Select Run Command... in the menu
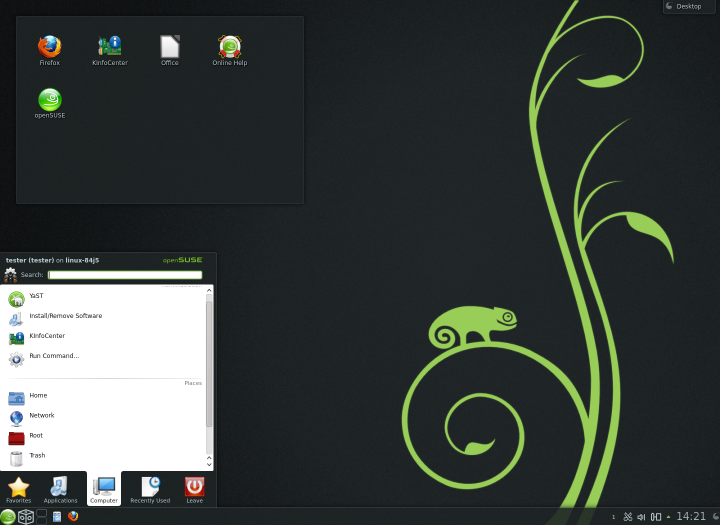The height and width of the screenshot is (525, 720). [x=54, y=356]
